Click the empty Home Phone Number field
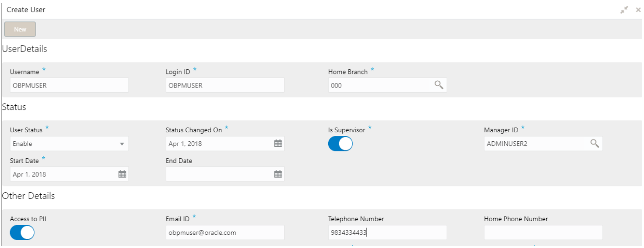644x248 pixels. (543, 232)
